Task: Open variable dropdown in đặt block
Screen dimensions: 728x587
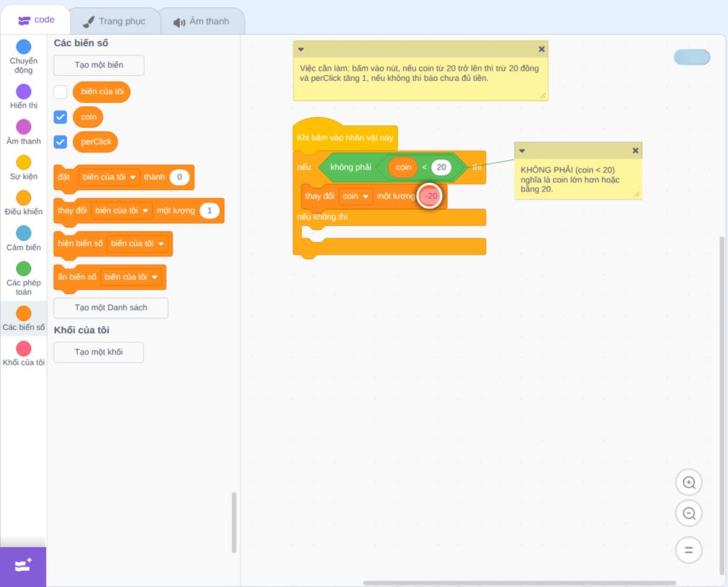Action: coord(109,177)
